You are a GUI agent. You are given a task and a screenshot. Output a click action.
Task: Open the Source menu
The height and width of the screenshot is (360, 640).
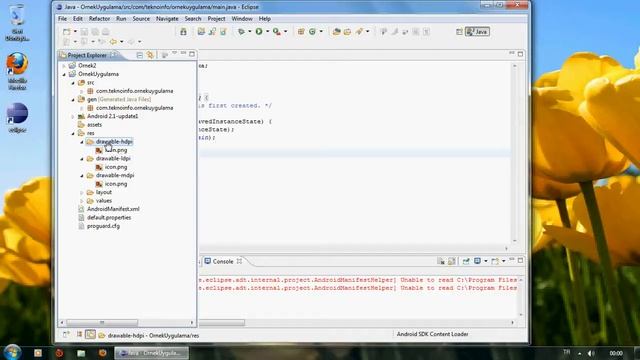(141, 19)
